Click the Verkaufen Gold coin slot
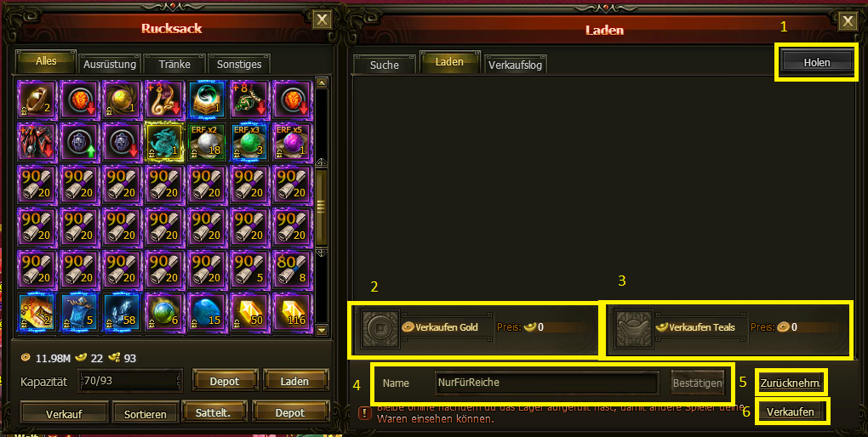This screenshot has height=437, width=868. [381, 330]
